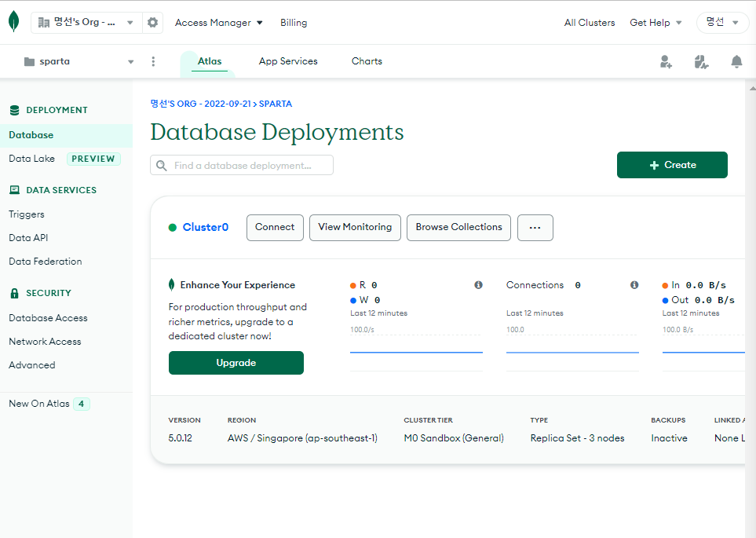Click the invite user icon
The image size is (756, 538).
click(x=666, y=62)
